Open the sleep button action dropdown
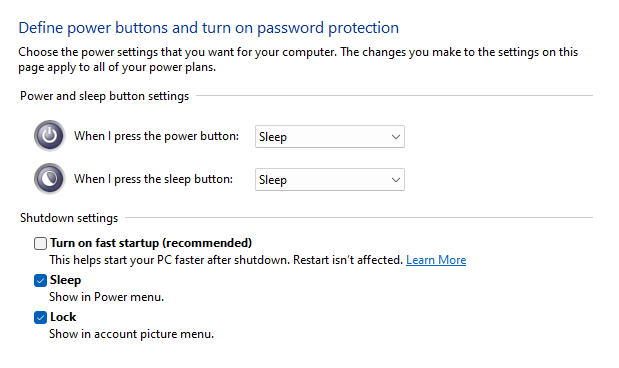This screenshot has width=619, height=368. [x=330, y=180]
